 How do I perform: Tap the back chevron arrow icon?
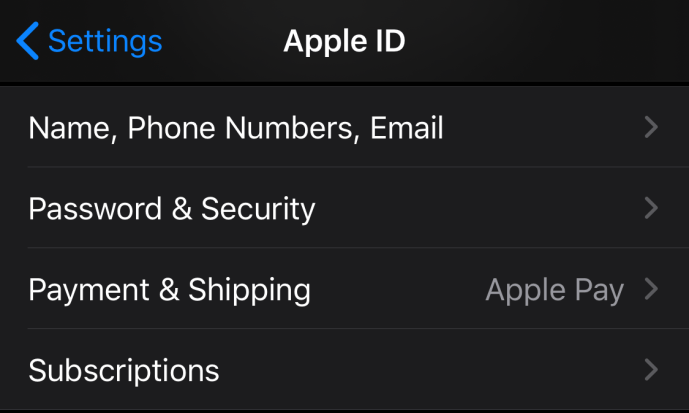point(28,42)
